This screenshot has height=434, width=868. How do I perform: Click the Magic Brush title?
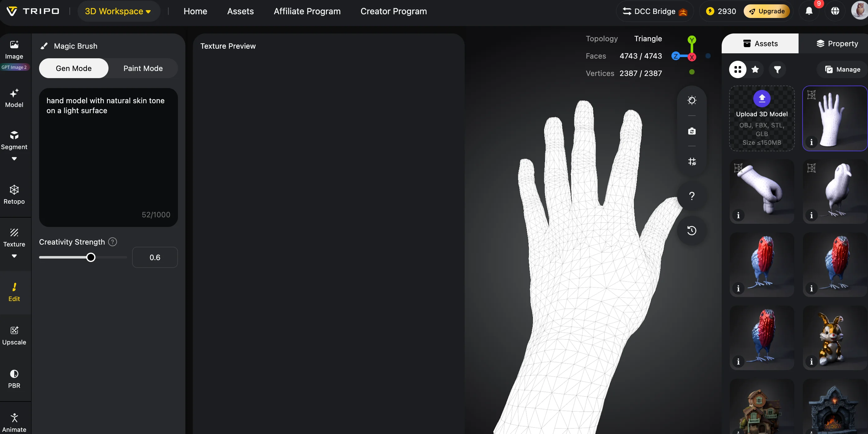point(75,46)
